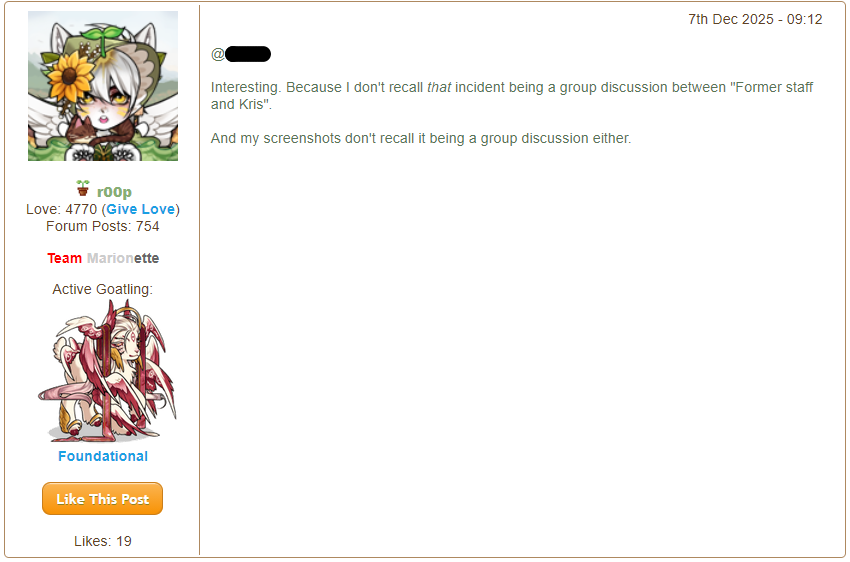Click the Love: 4770 stat
Image resolution: width=850 pixels, height=562 pixels.
[61, 209]
